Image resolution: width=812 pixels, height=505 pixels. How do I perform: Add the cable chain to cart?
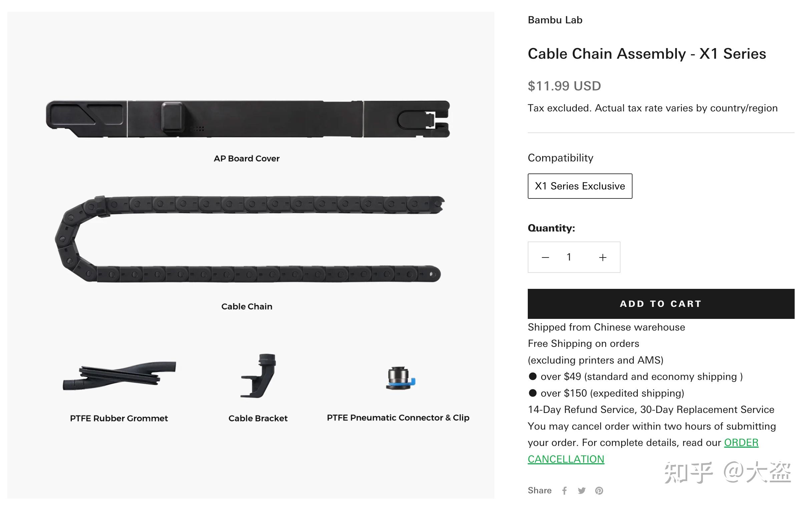coord(661,304)
